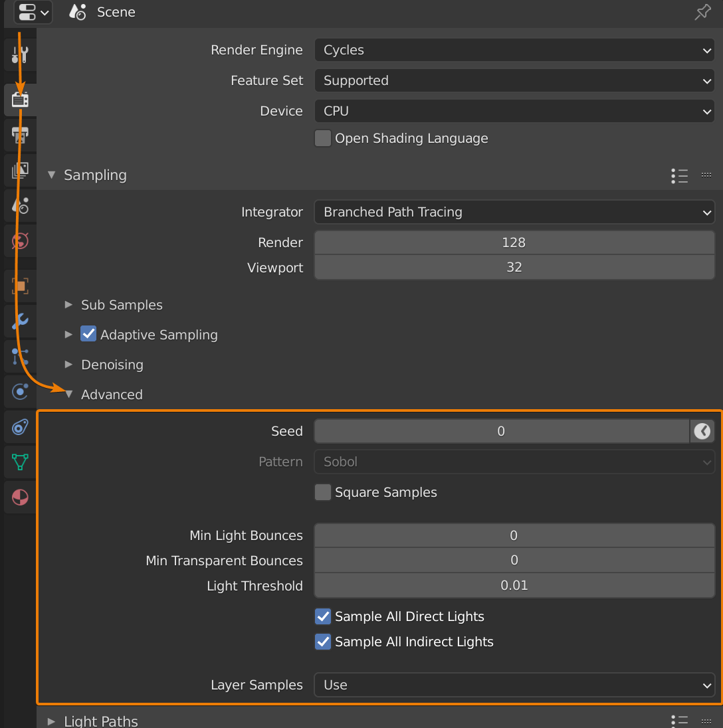Disable the Adaptive Sampling checkbox
723x728 pixels.
point(88,333)
